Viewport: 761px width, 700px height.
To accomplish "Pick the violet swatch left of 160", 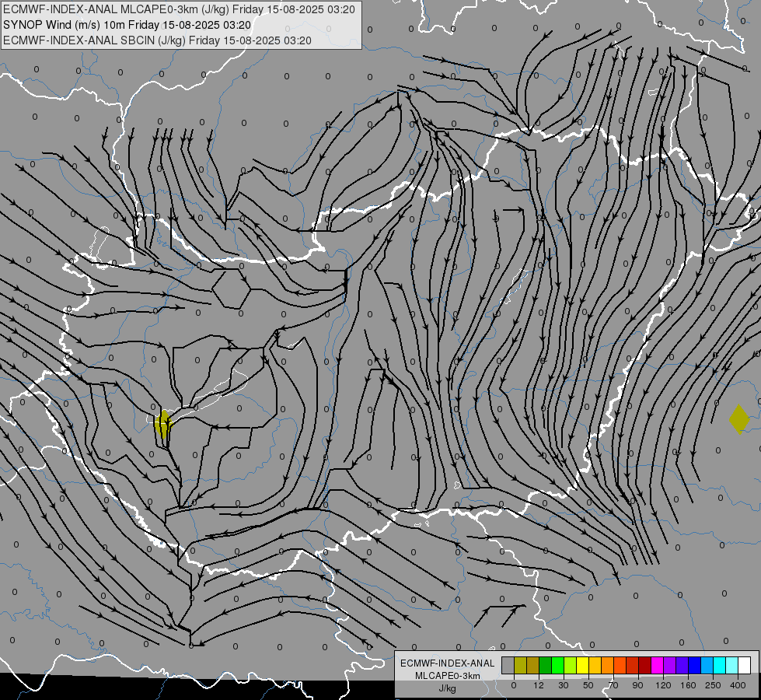I will point(682,665).
